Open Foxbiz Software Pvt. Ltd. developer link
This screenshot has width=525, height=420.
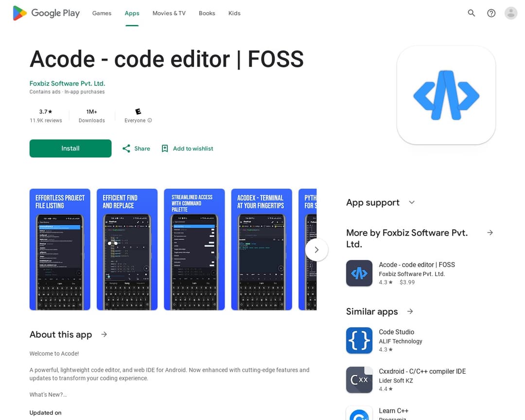point(67,83)
